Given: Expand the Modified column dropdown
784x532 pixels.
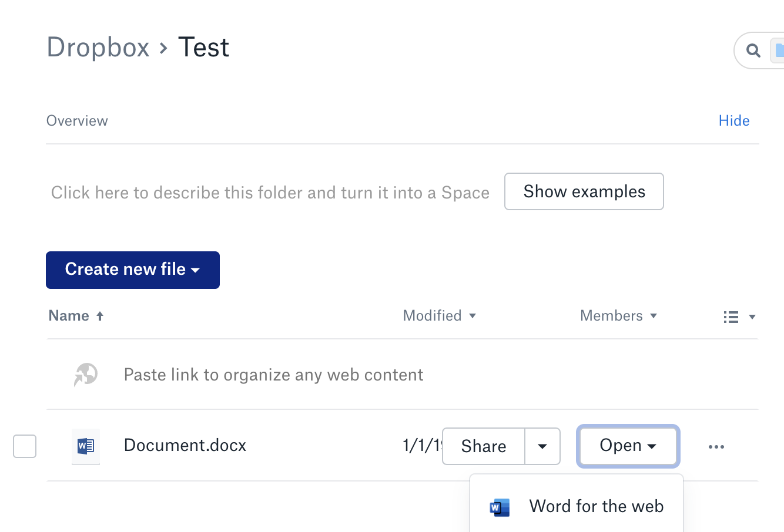Looking at the screenshot, I should pos(473,316).
